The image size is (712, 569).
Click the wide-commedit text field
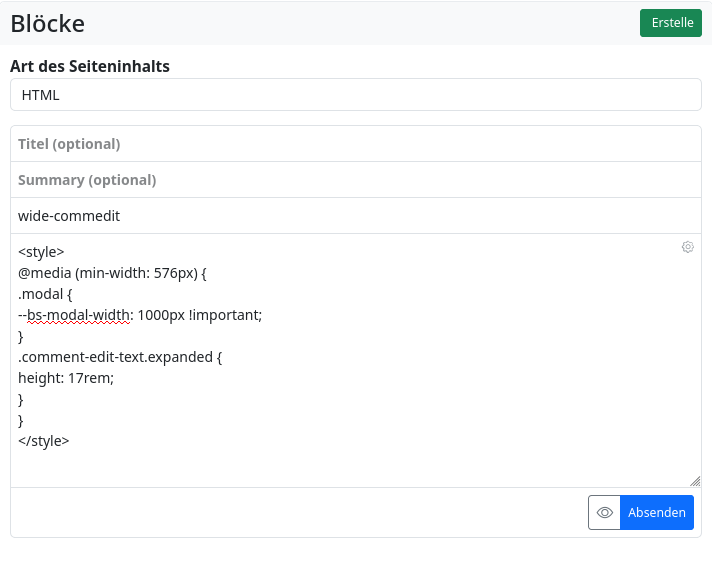point(356,216)
